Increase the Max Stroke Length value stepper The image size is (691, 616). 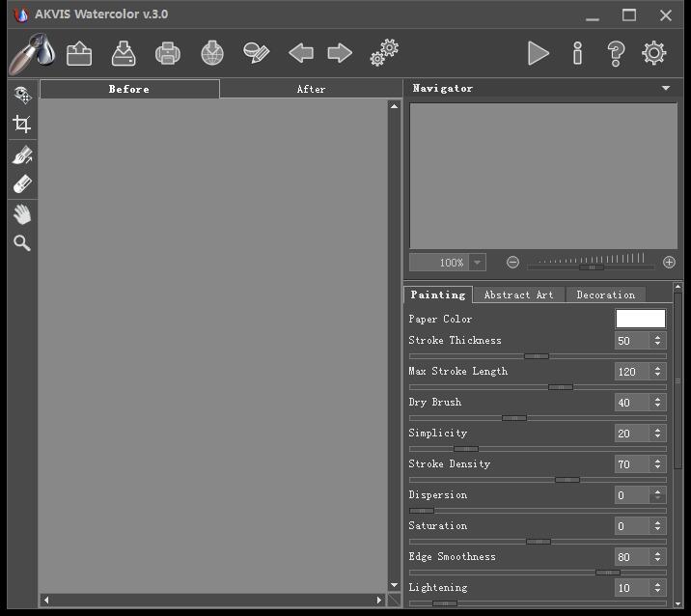click(657, 368)
